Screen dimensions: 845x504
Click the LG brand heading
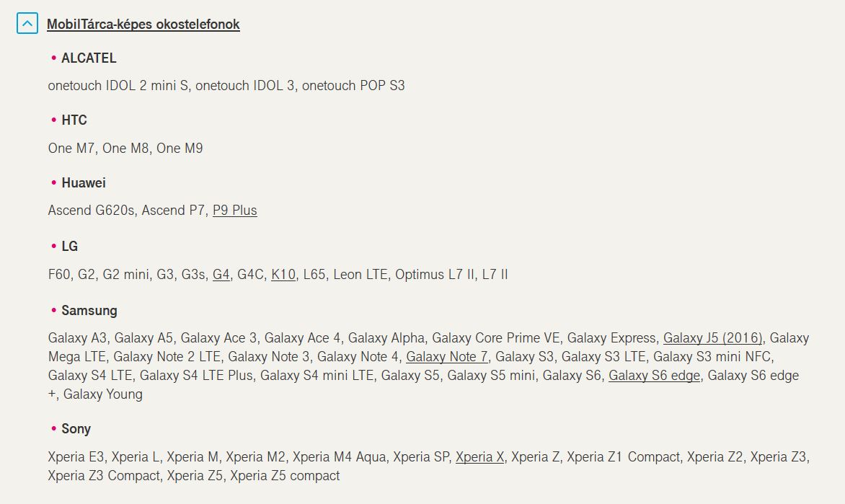click(x=69, y=247)
